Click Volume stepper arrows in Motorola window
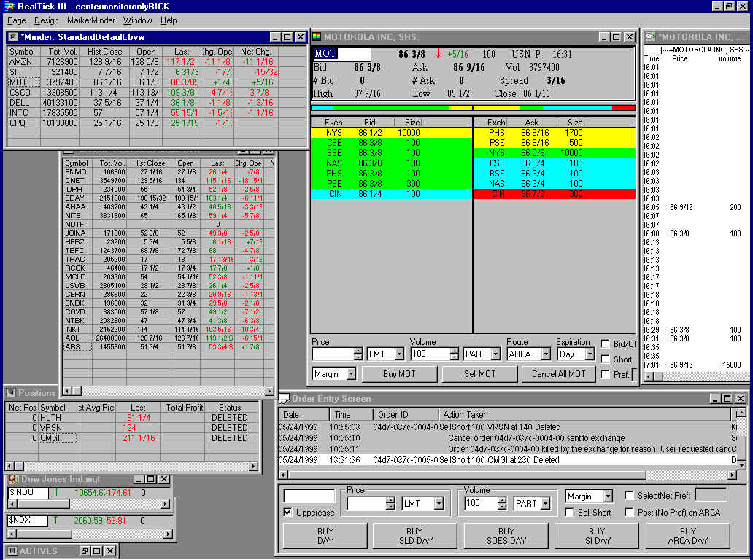753x560 pixels. (x=455, y=354)
